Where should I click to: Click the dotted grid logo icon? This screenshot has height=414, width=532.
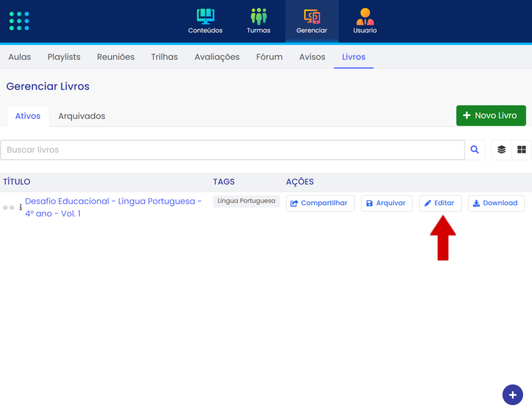[19, 21]
